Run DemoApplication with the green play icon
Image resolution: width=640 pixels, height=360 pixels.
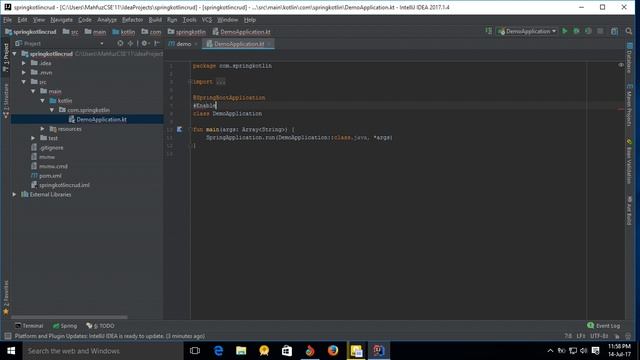[565, 31]
